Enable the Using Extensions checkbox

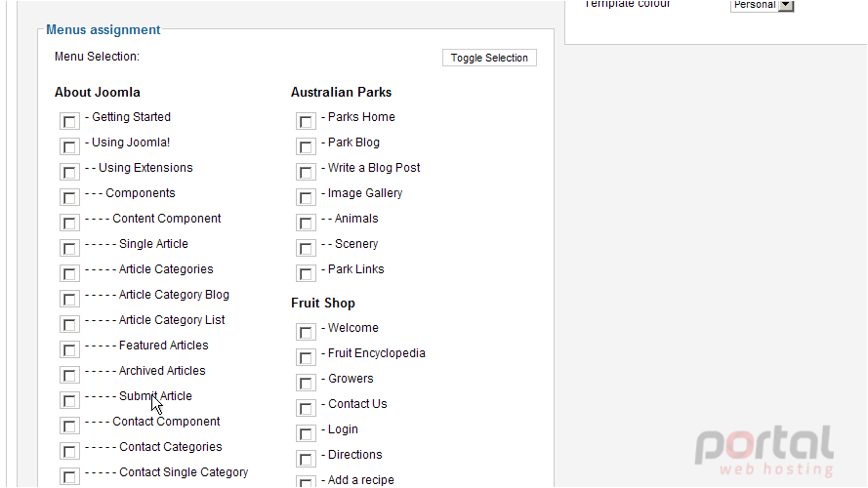click(x=69, y=172)
